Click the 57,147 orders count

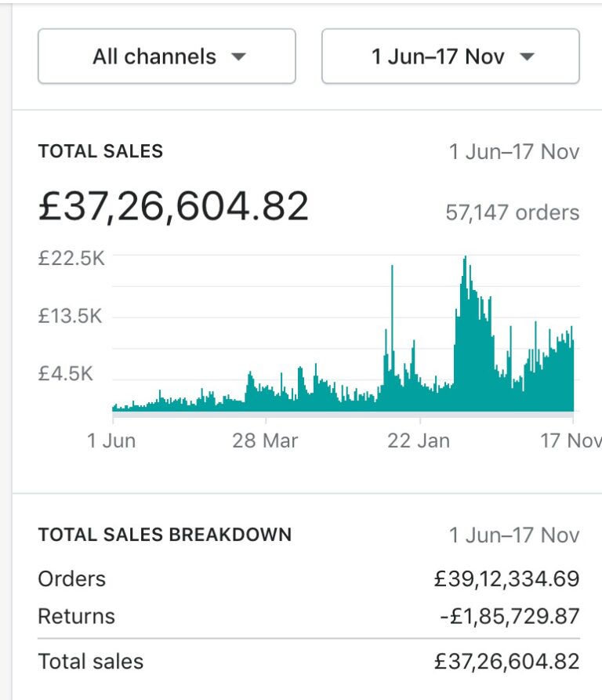[x=512, y=212]
